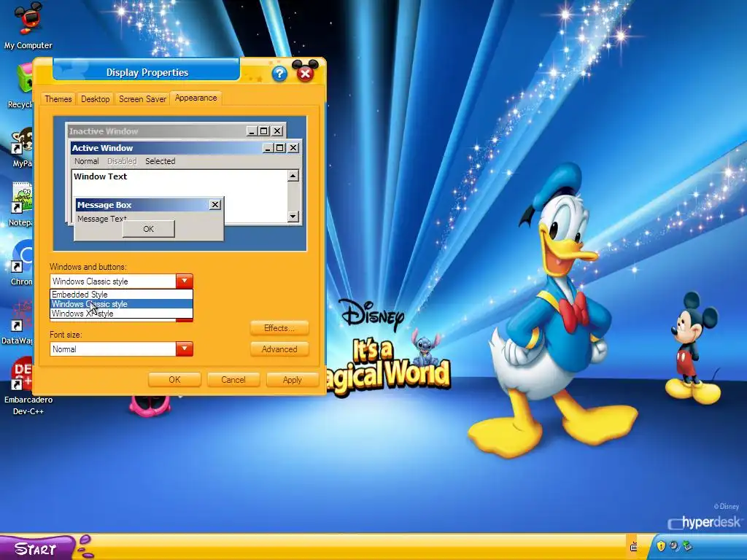Click the round media tray icon
747x560 pixels.
point(673,545)
